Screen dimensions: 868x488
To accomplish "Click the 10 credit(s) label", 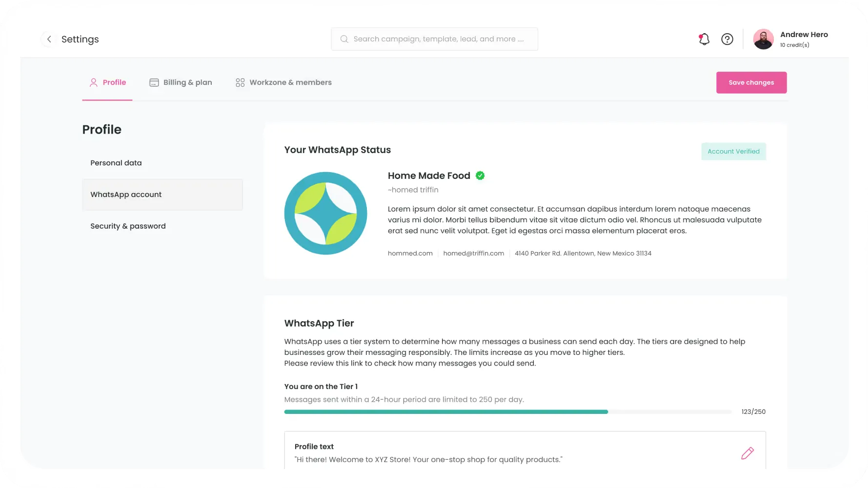I will pos(794,45).
